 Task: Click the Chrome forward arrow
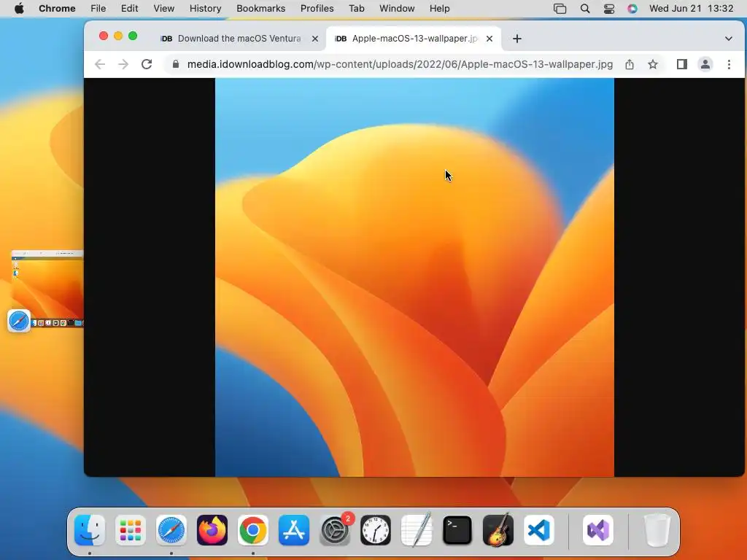point(123,64)
